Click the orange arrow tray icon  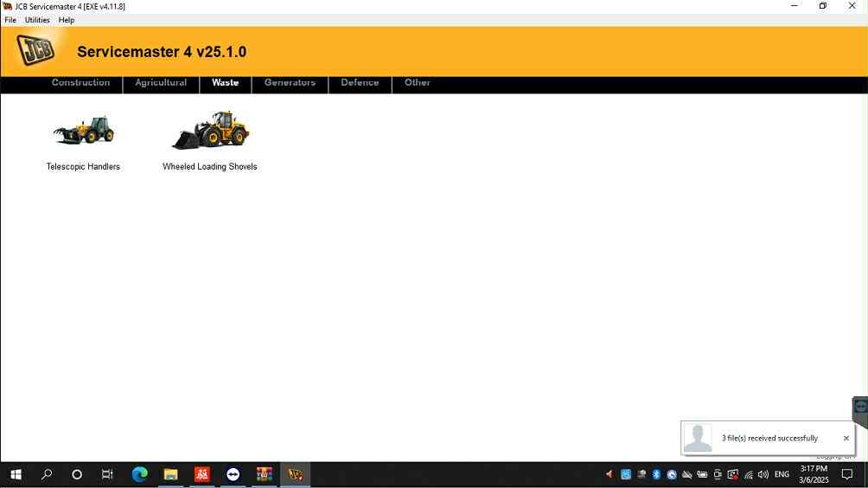tap(610, 475)
